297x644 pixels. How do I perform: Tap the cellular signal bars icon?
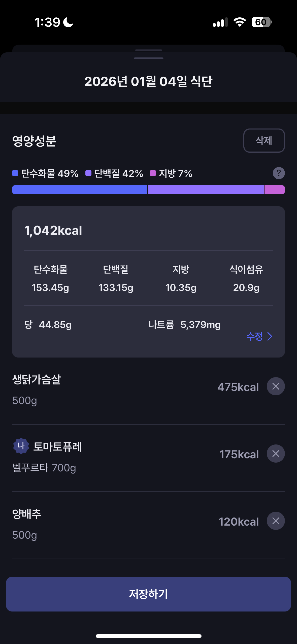click(x=220, y=22)
